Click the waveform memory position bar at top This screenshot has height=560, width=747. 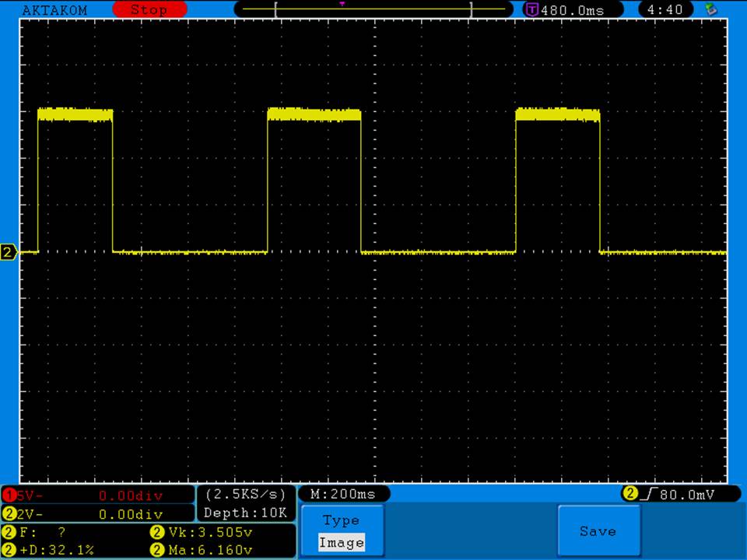373,9
